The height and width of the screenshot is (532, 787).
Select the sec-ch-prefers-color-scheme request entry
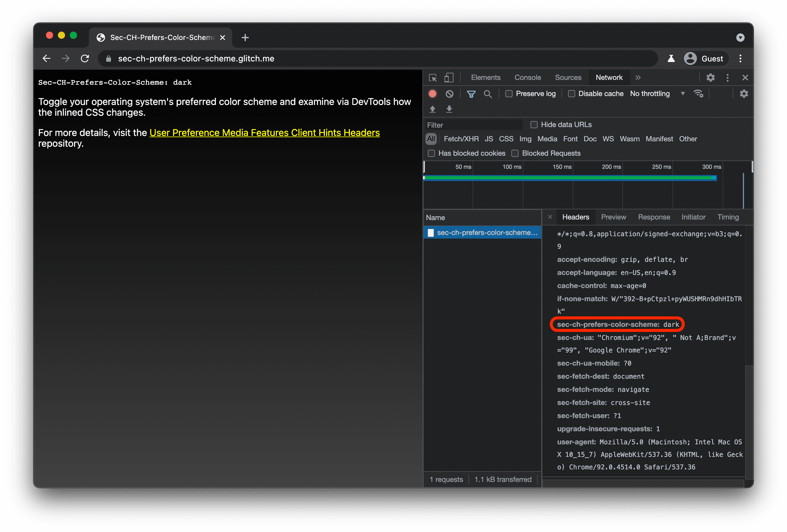(483, 232)
